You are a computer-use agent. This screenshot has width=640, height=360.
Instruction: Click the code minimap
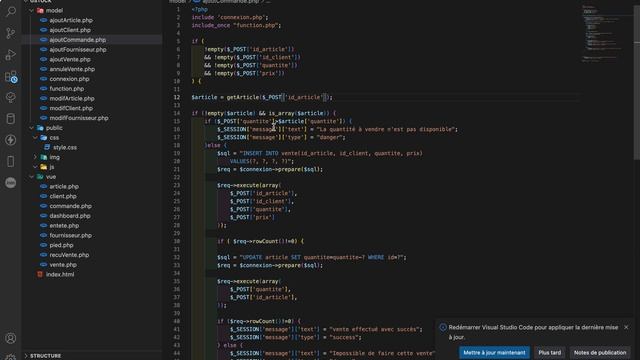pos(602,33)
